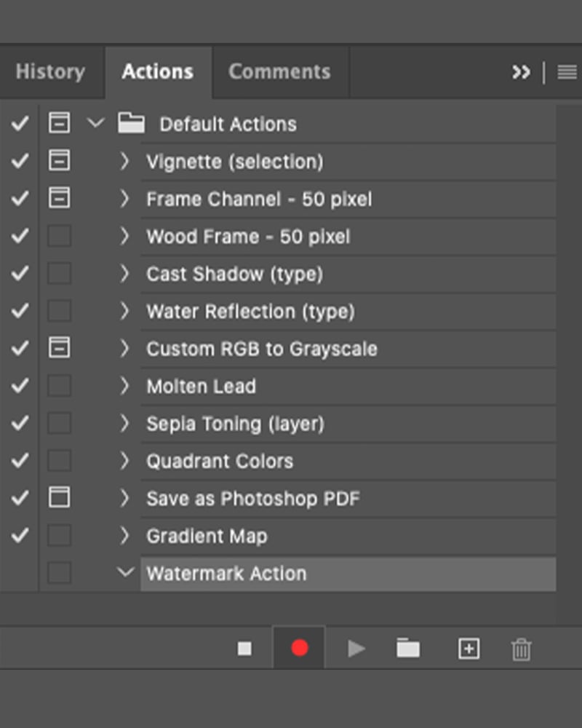Delete the action using the trash icon
Viewport: 582px width, 728px height.
click(x=521, y=649)
